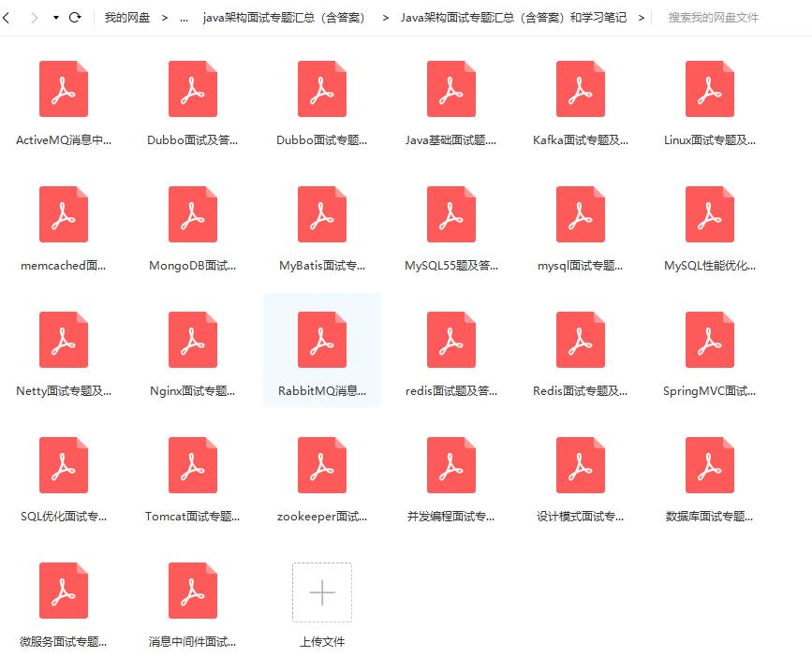812x672 pixels.
Task: Go forward using the right arrow
Action: click(34, 18)
